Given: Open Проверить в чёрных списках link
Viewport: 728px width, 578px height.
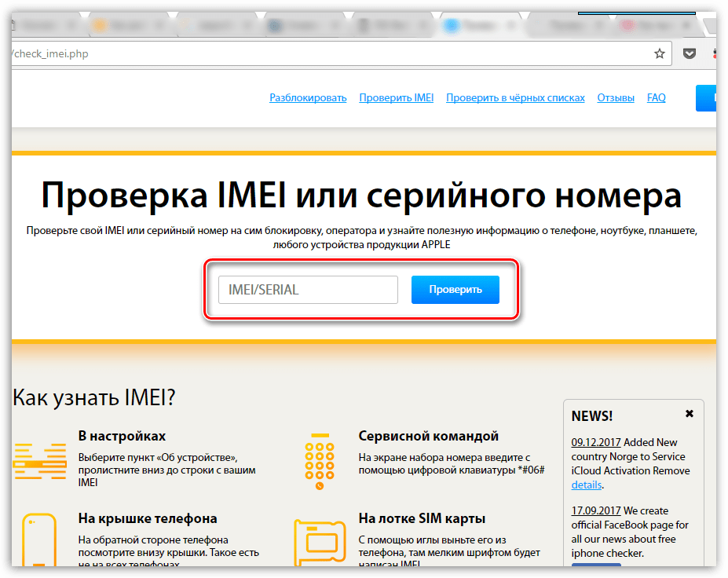Looking at the screenshot, I should click(515, 98).
